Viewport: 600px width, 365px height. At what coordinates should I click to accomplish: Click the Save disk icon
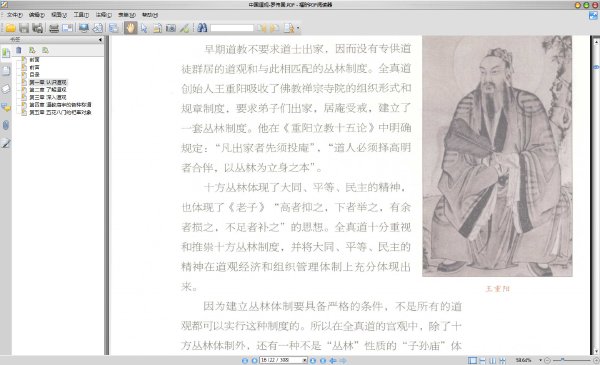[x=24, y=28]
